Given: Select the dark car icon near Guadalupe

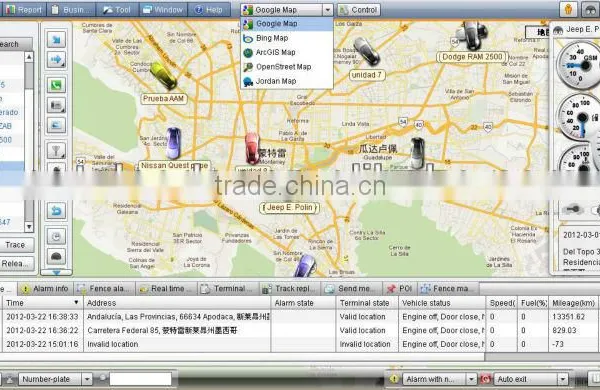Looking at the screenshot, I should (417, 153).
